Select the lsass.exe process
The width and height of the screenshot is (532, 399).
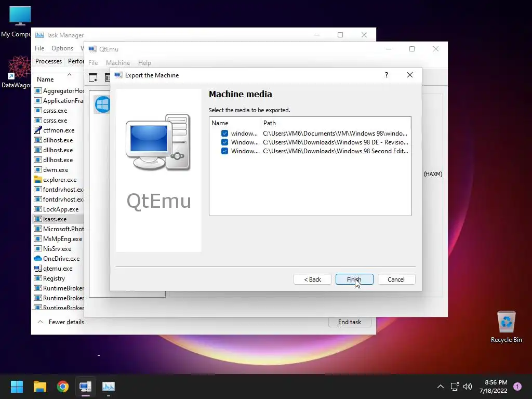tap(58, 219)
